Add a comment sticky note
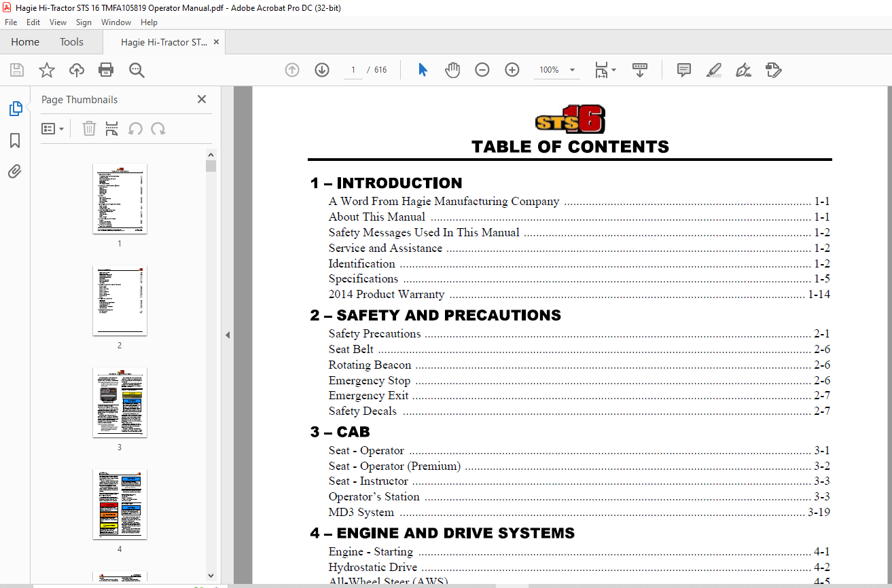 point(684,70)
